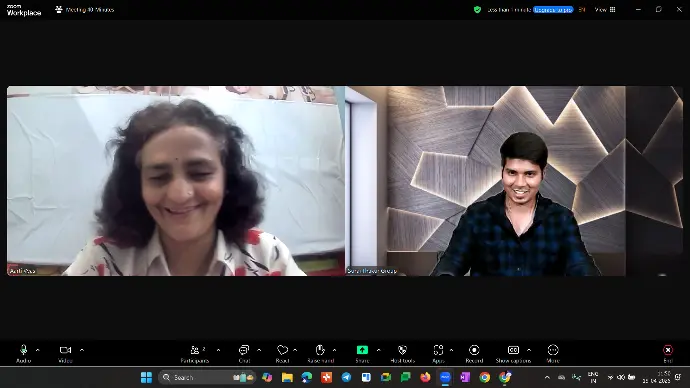This screenshot has width=690, height=388.
Task: Open the More options ellipsis
Action: pyautogui.click(x=553, y=353)
